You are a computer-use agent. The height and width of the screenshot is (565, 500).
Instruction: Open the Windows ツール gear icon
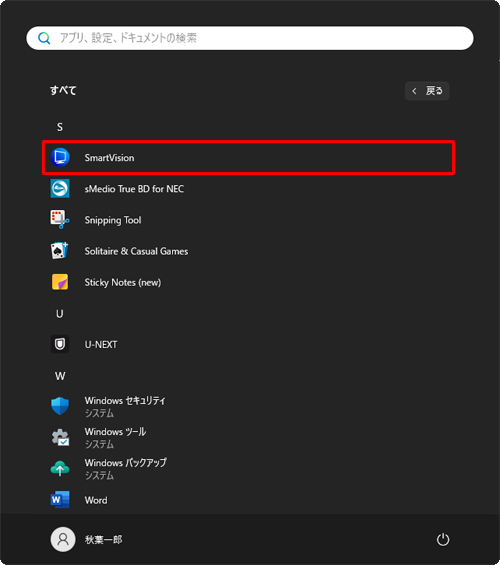click(60, 437)
